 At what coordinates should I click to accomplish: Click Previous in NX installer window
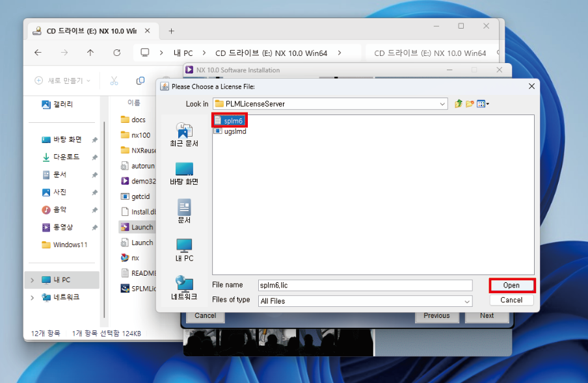[436, 316]
